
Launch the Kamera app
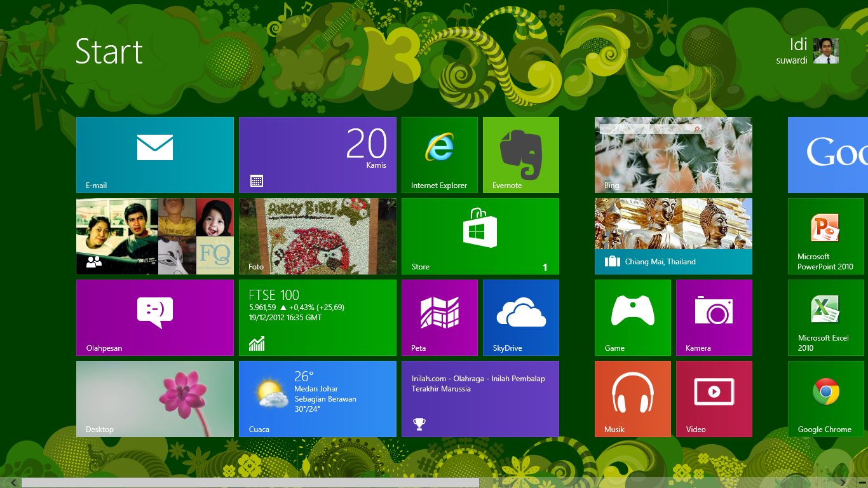coord(714,318)
